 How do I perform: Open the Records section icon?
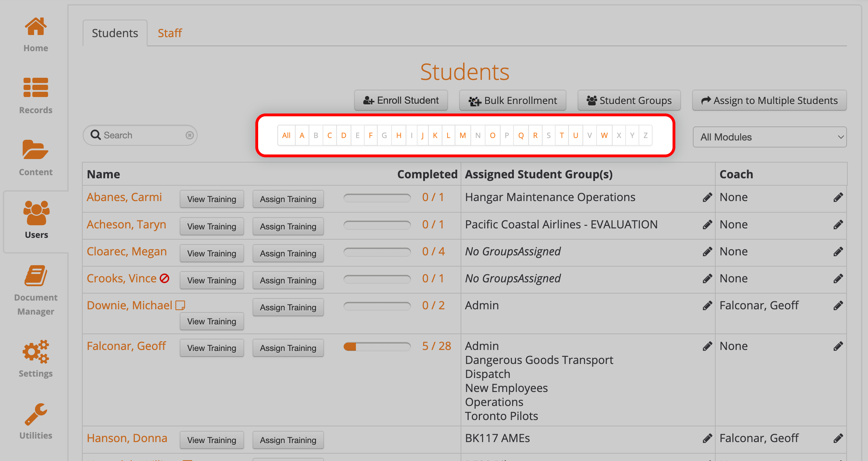tap(35, 88)
